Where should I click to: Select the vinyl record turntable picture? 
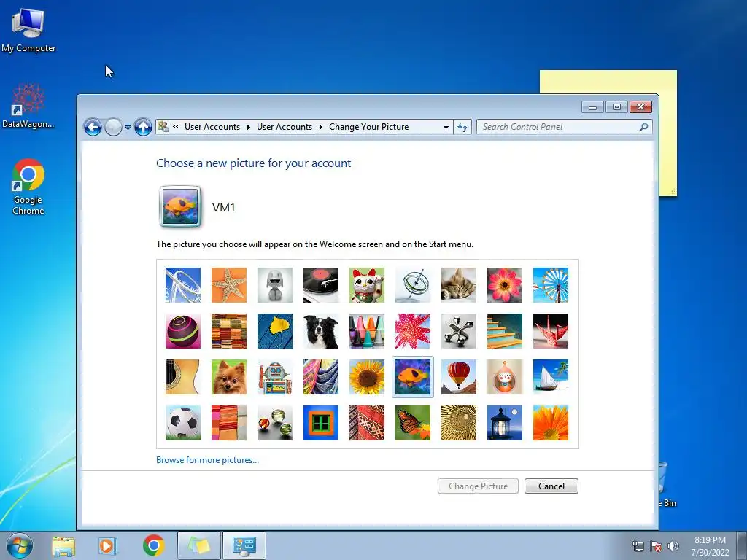(x=321, y=285)
